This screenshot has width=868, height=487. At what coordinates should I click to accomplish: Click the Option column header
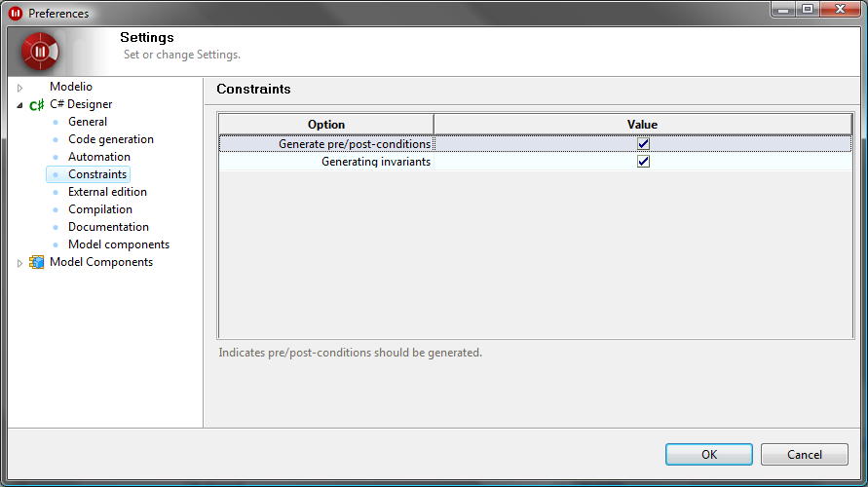[x=326, y=125]
